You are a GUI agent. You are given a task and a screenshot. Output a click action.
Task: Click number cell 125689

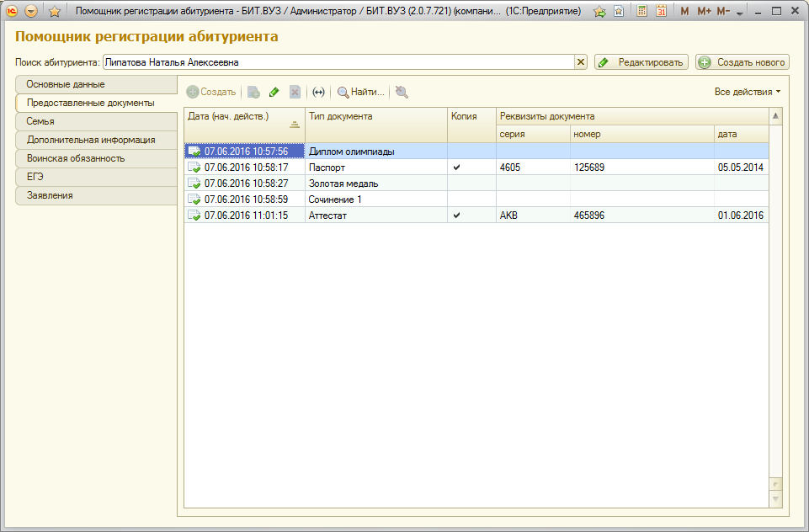coord(641,168)
